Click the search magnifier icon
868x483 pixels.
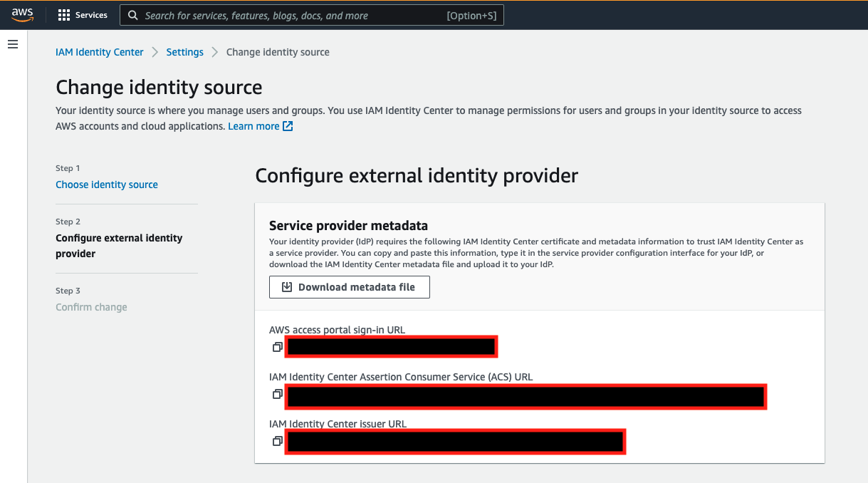coord(133,15)
